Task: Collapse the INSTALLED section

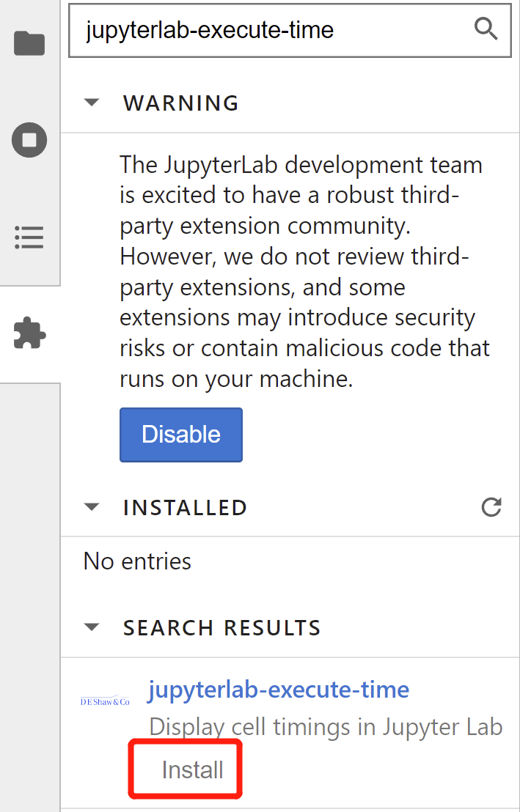Action: click(91, 507)
